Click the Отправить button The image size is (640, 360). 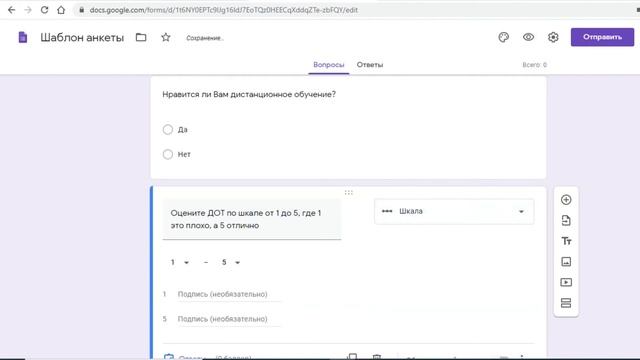(602, 37)
